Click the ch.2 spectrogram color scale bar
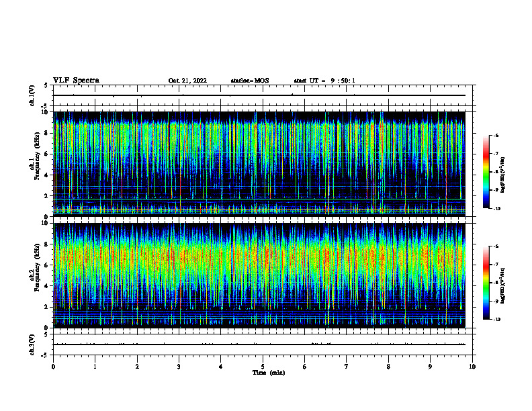Image resolution: width=532 pixels, height=411 pixels. pos(486,283)
